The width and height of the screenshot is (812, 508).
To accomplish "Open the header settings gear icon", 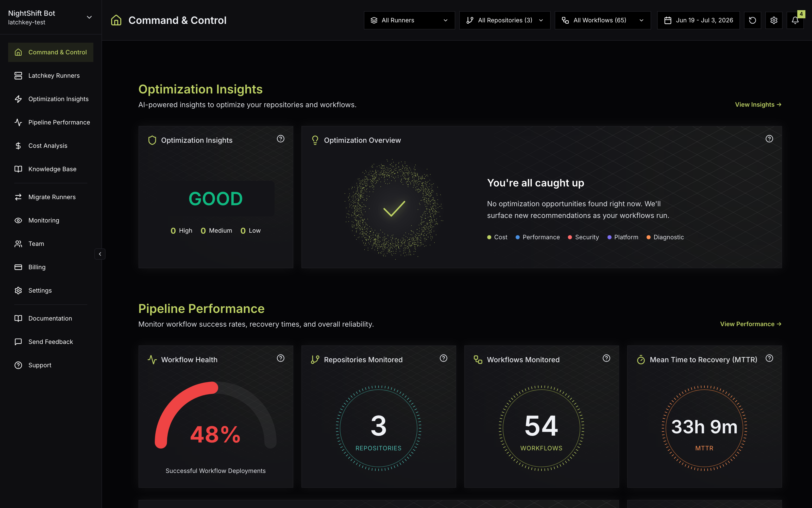I will [774, 20].
